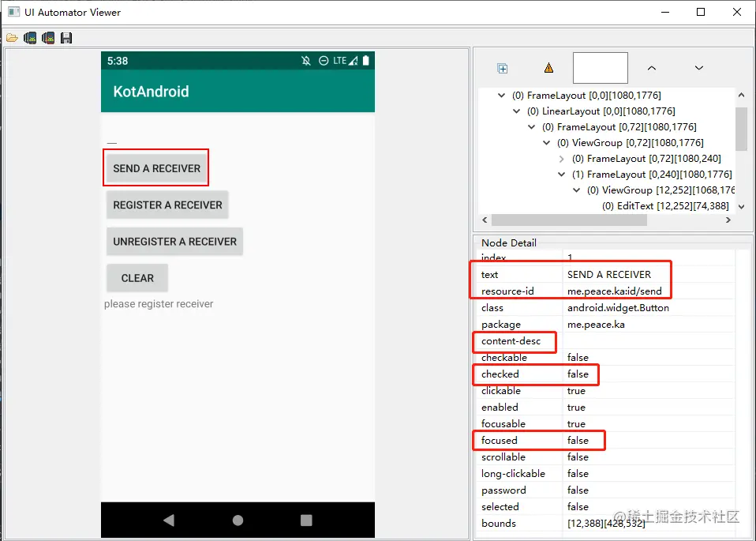Click the battery icon in the device status bar

(366, 60)
